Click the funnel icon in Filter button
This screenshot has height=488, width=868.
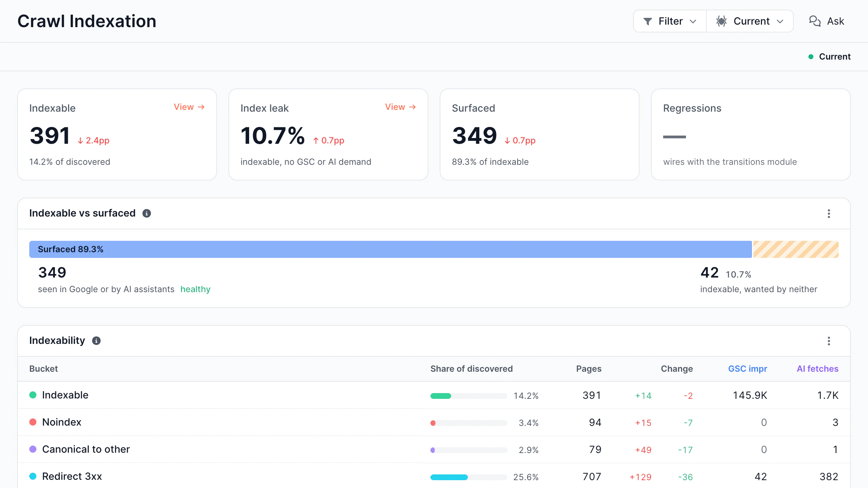point(647,21)
